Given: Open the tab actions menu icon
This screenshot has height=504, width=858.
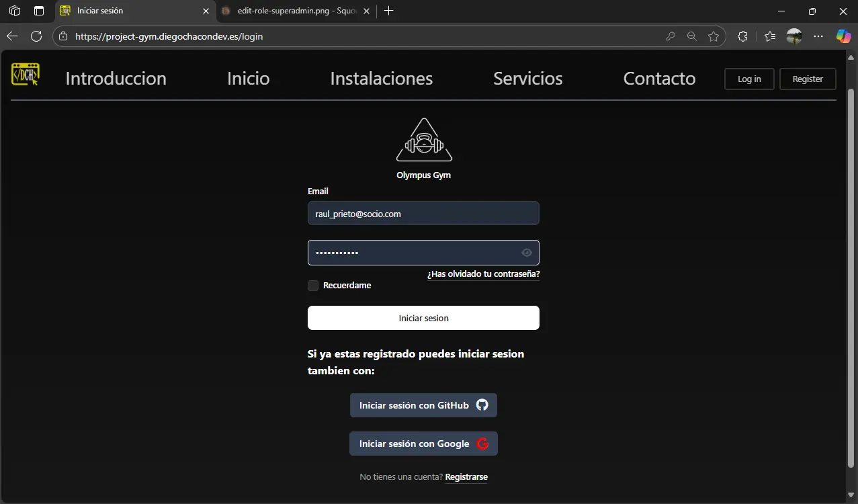Looking at the screenshot, I should [14, 11].
